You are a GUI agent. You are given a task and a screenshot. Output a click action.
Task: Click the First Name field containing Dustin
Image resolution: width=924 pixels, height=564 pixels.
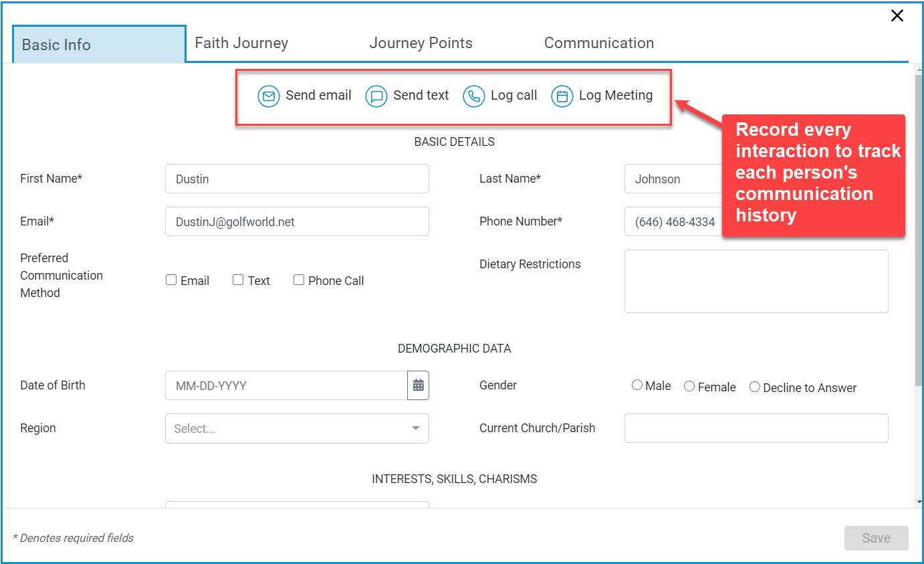[297, 179]
